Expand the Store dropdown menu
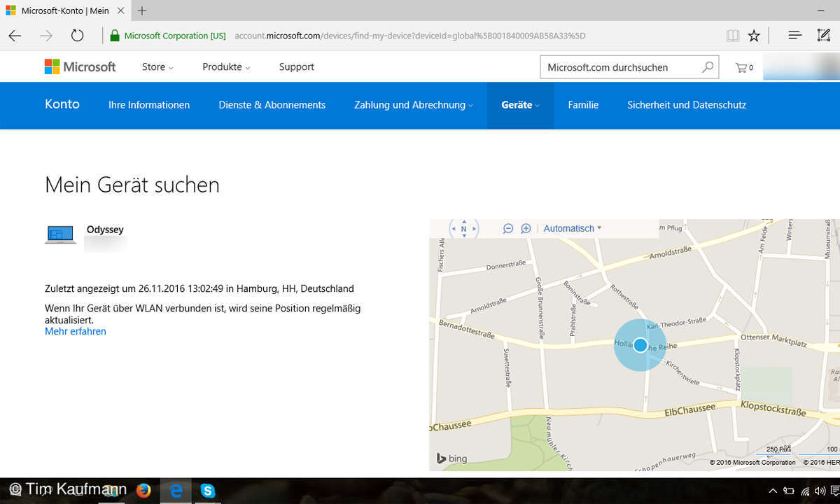 pos(157,67)
